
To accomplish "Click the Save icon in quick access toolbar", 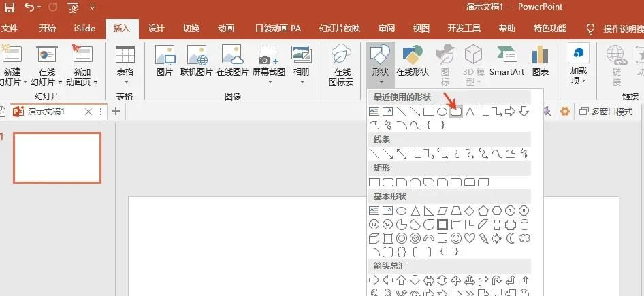I will 9,7.
